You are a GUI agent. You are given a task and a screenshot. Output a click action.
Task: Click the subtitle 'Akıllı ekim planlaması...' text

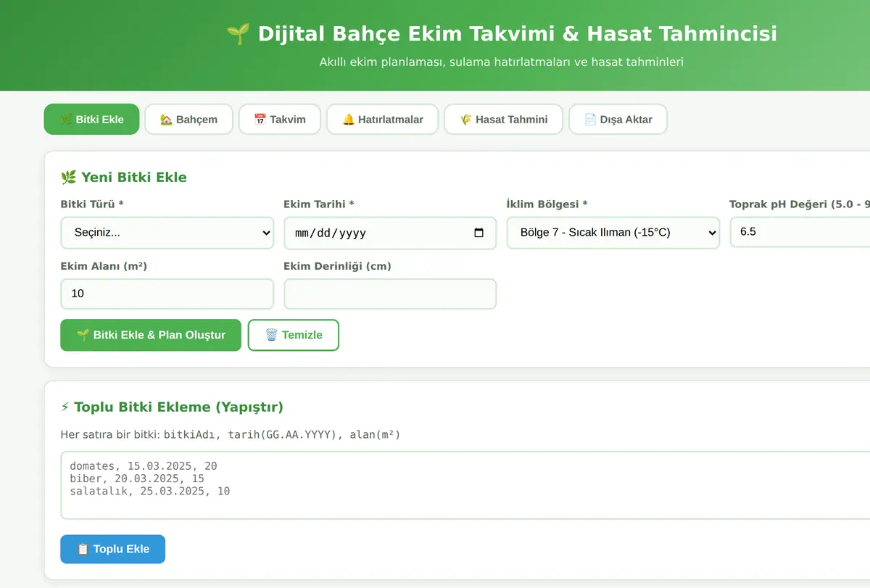tap(502, 62)
